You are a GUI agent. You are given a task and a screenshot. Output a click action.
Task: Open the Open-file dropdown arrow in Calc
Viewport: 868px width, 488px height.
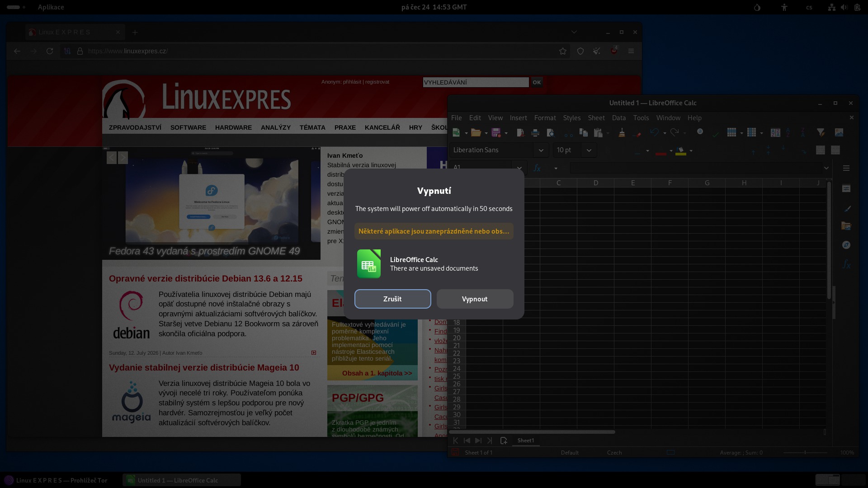[486, 133]
